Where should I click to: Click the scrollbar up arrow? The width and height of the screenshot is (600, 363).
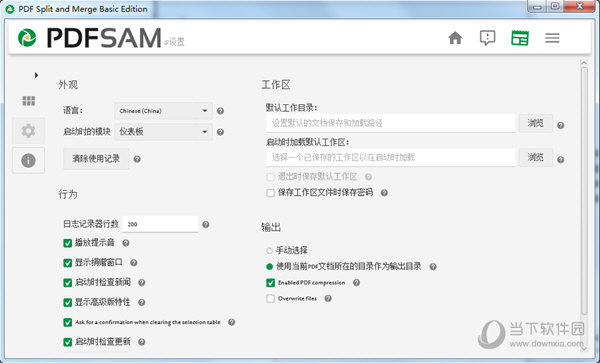tap(584, 62)
